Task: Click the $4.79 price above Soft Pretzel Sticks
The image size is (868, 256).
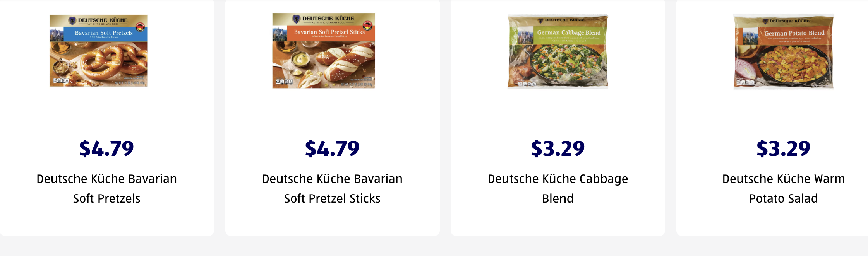Action: (x=332, y=148)
